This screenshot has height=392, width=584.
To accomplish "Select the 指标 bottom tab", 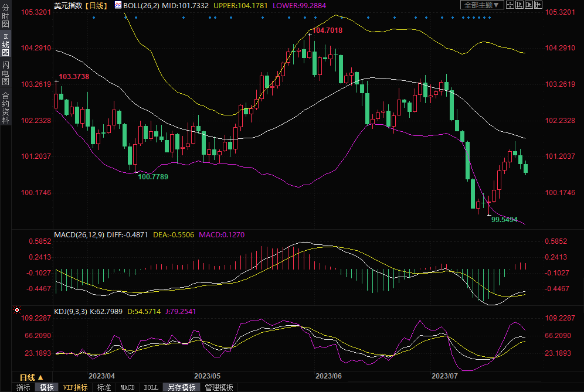I will pyautogui.click(x=23, y=387).
